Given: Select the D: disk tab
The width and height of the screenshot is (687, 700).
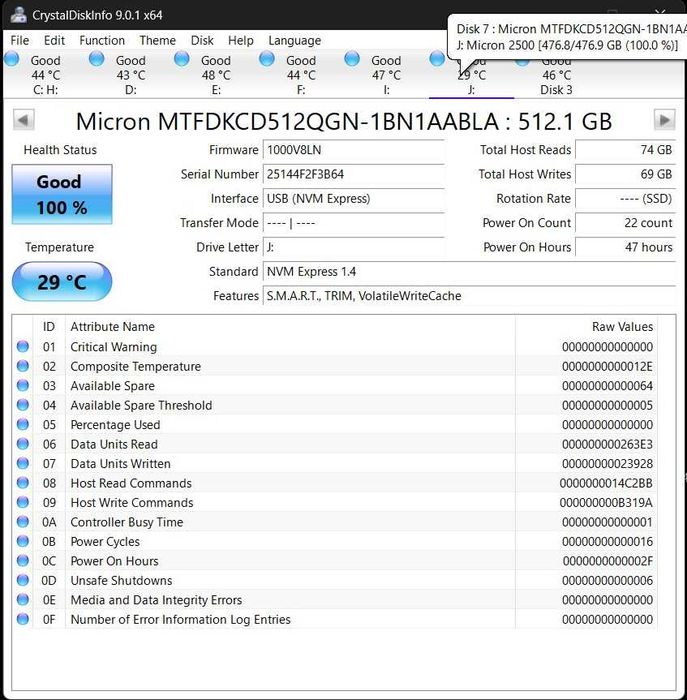Looking at the screenshot, I should click(130, 75).
